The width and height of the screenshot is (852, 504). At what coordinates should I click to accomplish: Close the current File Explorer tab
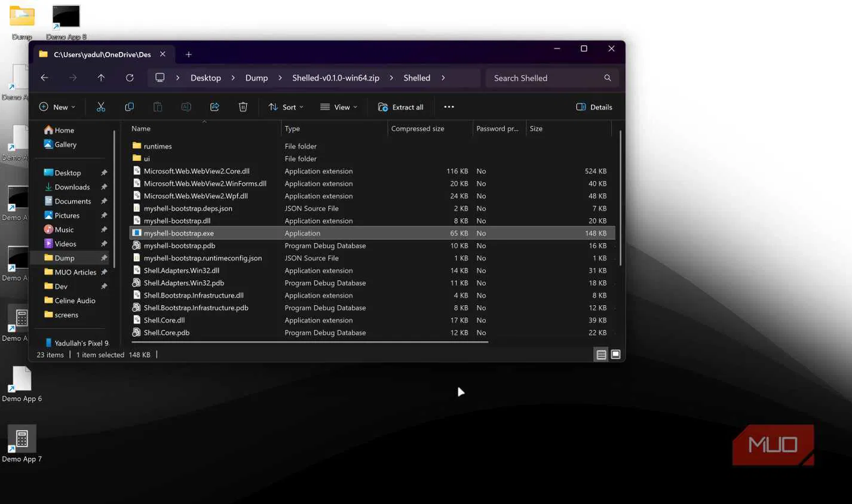[163, 54]
